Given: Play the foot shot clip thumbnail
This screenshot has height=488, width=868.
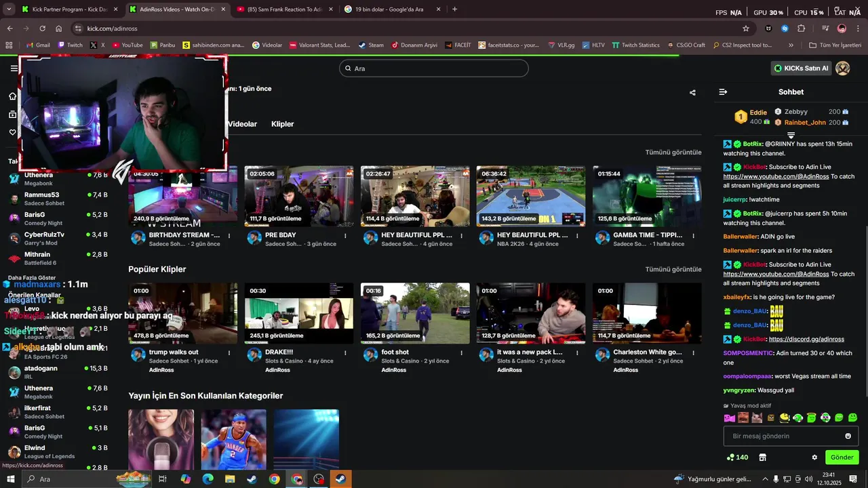Looking at the screenshot, I should (x=415, y=313).
